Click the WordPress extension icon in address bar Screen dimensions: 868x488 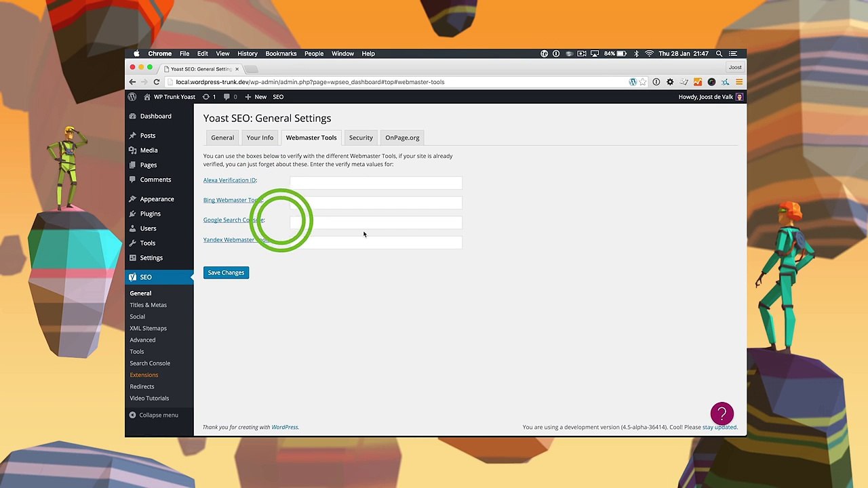click(x=633, y=82)
